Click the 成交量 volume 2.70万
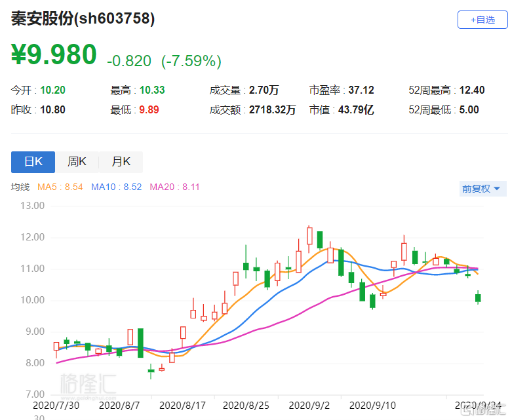510x420 pixels. click(264, 90)
